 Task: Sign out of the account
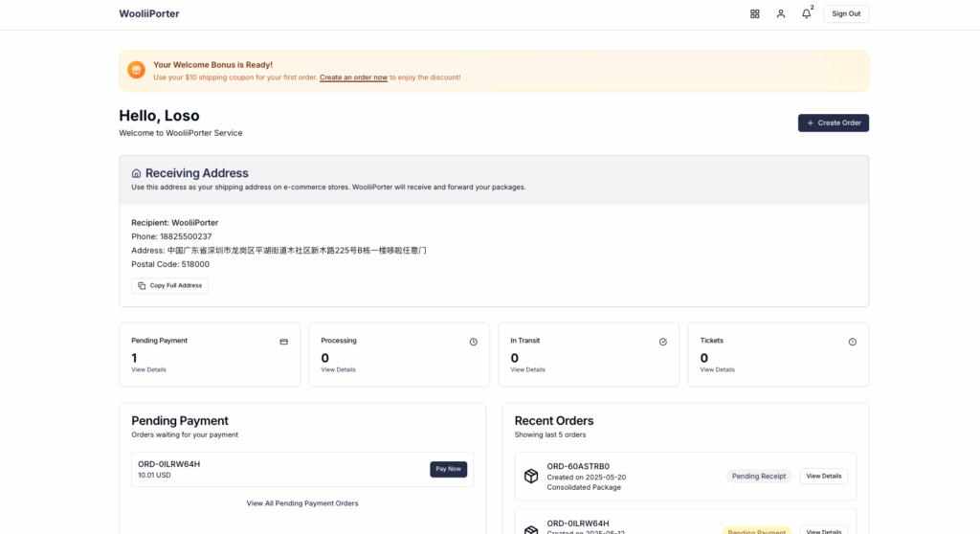846,13
